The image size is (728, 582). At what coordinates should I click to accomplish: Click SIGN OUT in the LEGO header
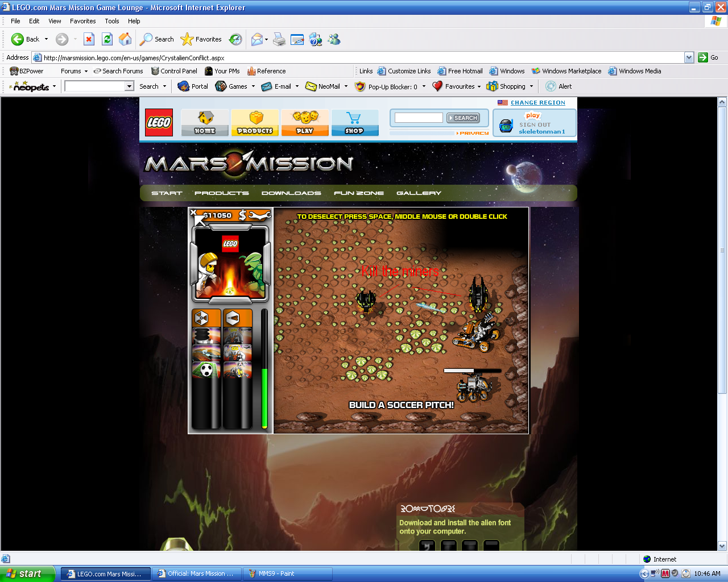pos(535,124)
